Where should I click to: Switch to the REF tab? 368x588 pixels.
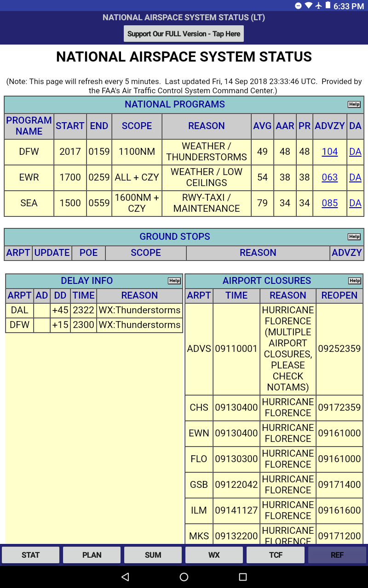pos(337,555)
